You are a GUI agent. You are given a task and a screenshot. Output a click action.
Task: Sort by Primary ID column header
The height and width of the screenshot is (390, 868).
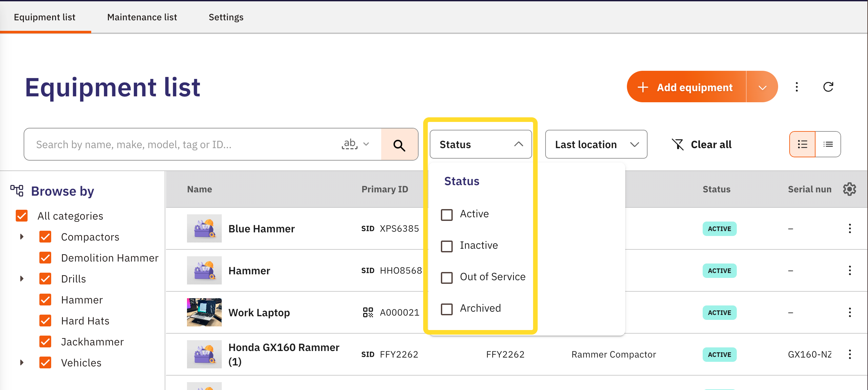point(384,189)
